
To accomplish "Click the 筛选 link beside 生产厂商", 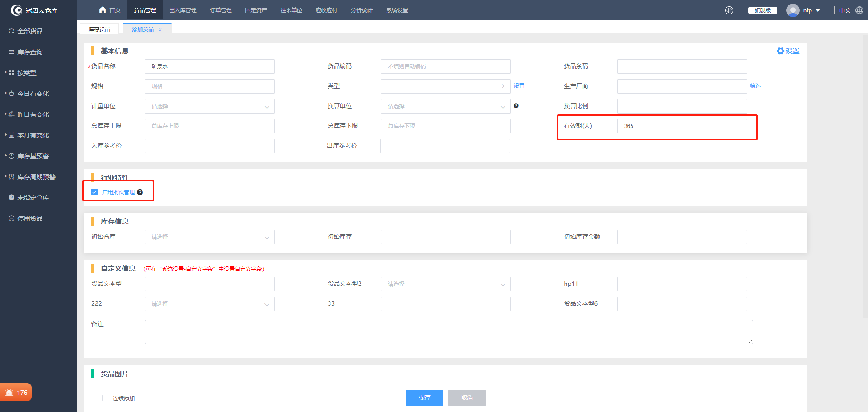I will pos(755,86).
